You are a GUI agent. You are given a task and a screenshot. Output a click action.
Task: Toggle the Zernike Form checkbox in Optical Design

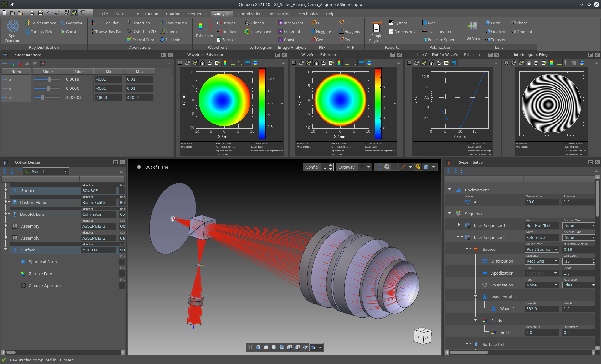click(x=122, y=274)
